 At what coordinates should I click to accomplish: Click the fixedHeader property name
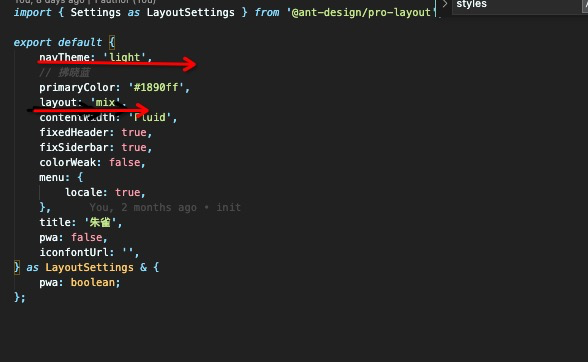(74, 132)
